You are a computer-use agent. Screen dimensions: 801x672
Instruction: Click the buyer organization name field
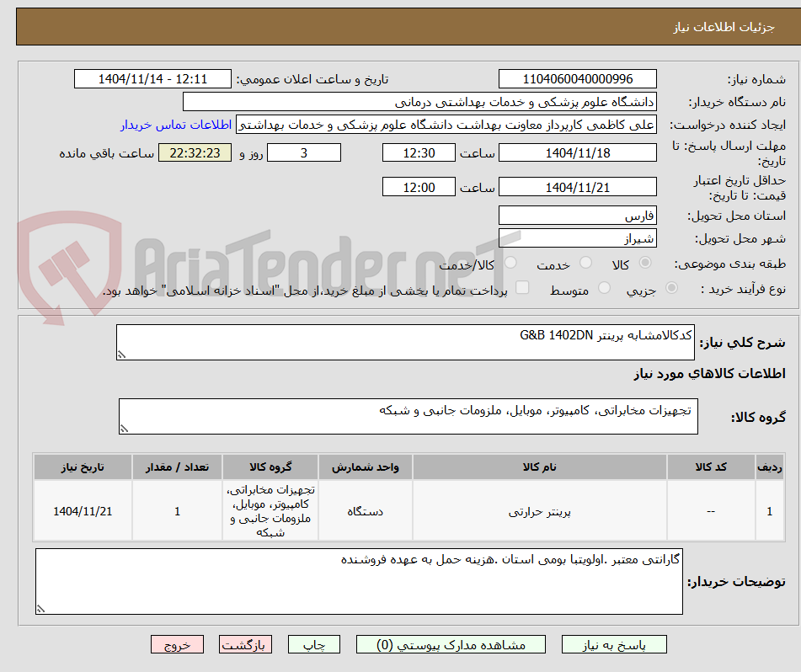(419, 102)
